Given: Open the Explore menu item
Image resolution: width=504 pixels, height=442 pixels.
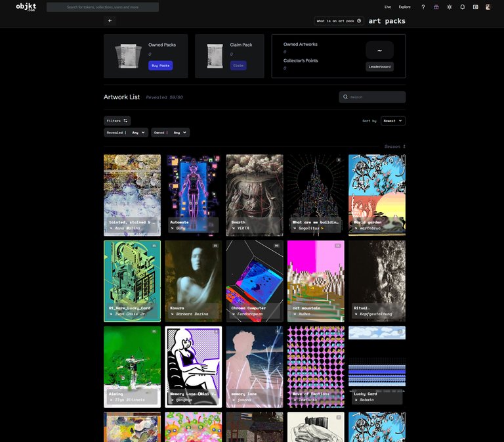Looking at the screenshot, I should coord(405,7).
